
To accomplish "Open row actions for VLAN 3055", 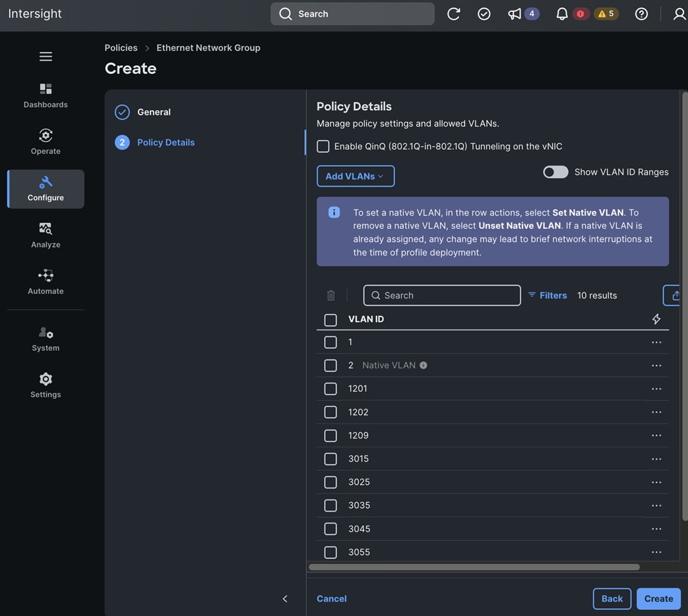I will (x=656, y=552).
